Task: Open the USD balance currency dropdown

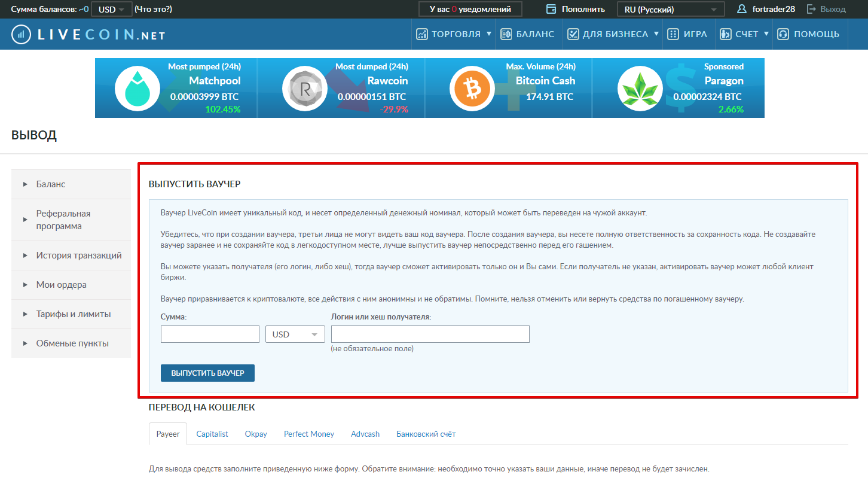Action: 112,9
